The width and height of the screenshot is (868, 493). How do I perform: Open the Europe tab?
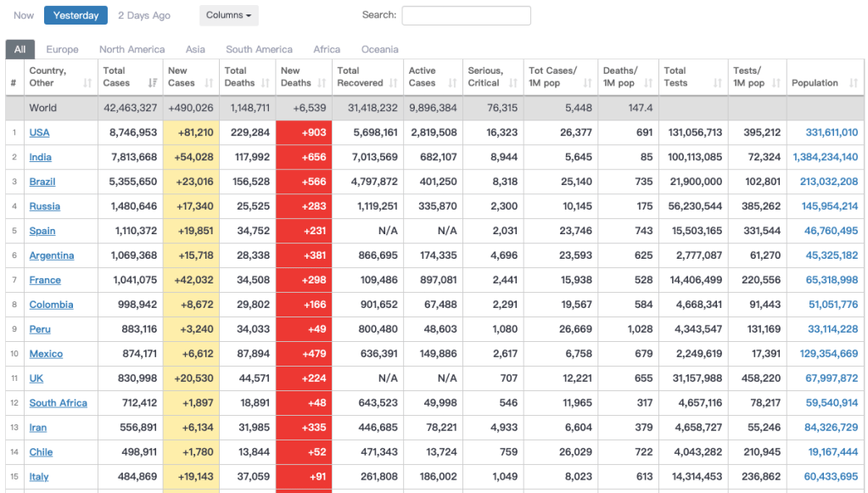[62, 49]
